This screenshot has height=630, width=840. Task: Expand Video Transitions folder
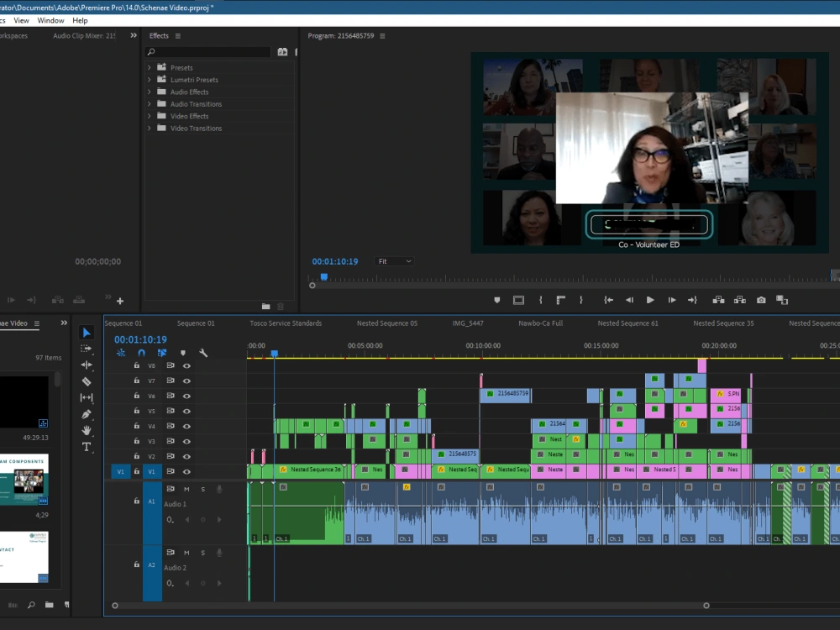coord(150,128)
